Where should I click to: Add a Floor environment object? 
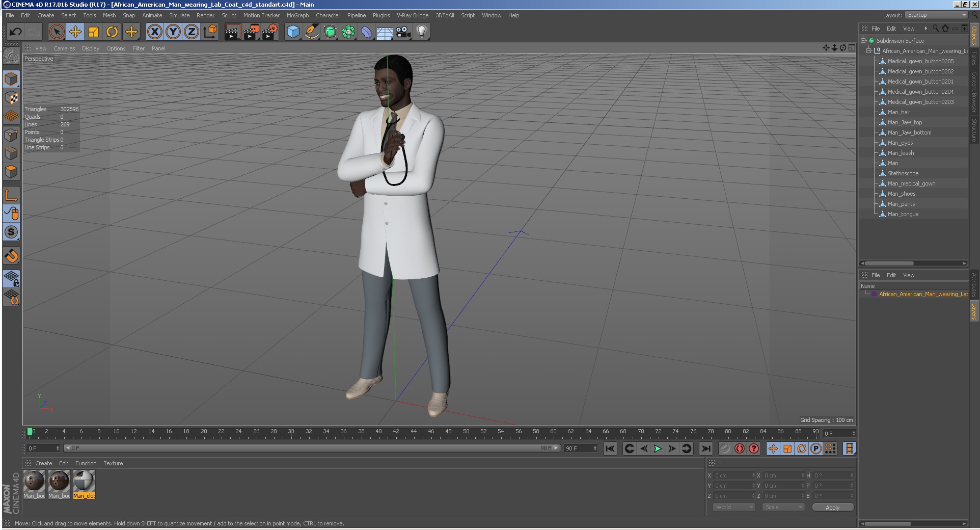(385, 32)
